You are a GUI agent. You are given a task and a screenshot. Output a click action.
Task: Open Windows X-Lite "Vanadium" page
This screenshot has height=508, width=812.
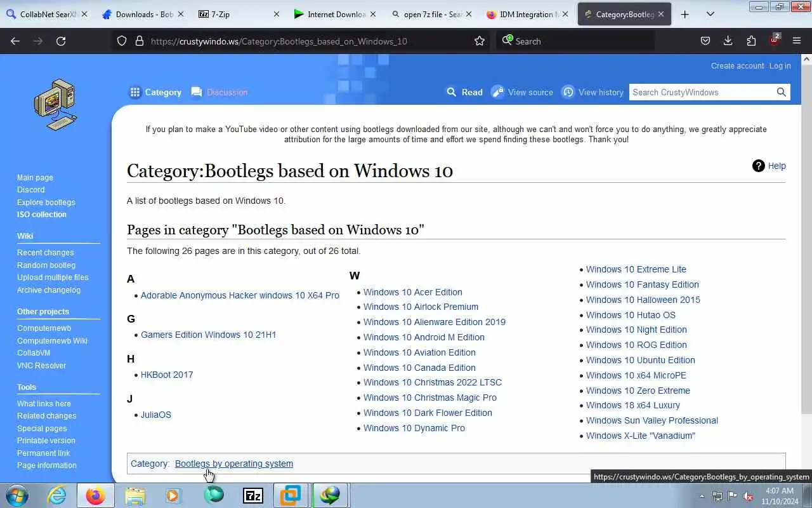[x=641, y=436]
